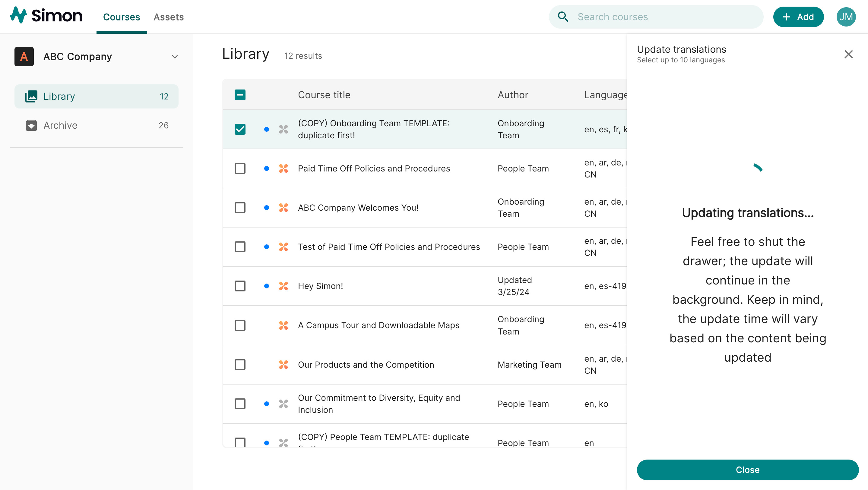The width and height of the screenshot is (868, 490).
Task: Check the Paid Time Off Policies row
Action: pos(240,168)
